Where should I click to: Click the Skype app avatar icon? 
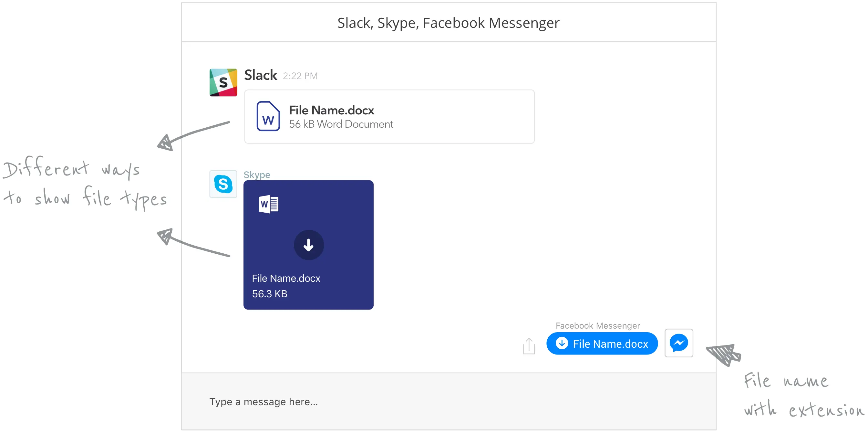(223, 184)
